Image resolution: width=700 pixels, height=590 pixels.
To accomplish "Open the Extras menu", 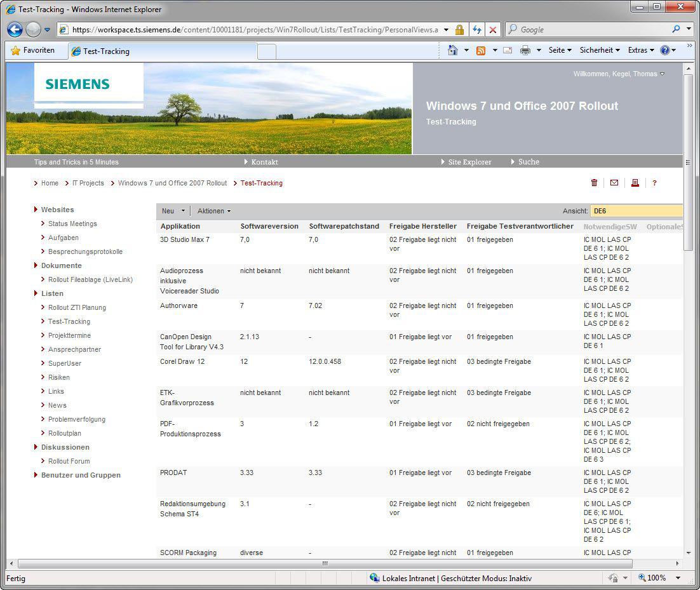I will pos(640,50).
